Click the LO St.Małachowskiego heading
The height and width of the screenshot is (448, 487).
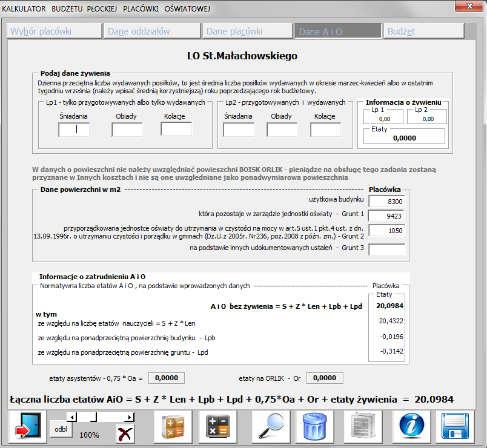point(242,56)
